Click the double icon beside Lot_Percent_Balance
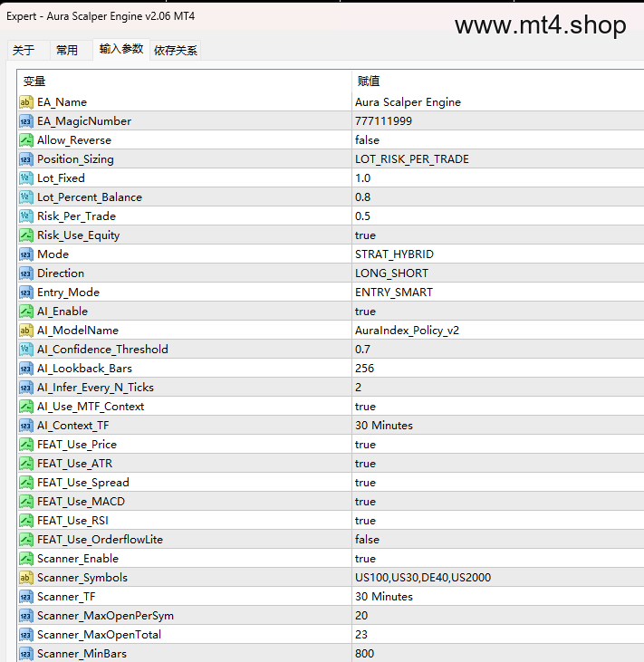This screenshot has width=644, height=662. [x=25, y=197]
